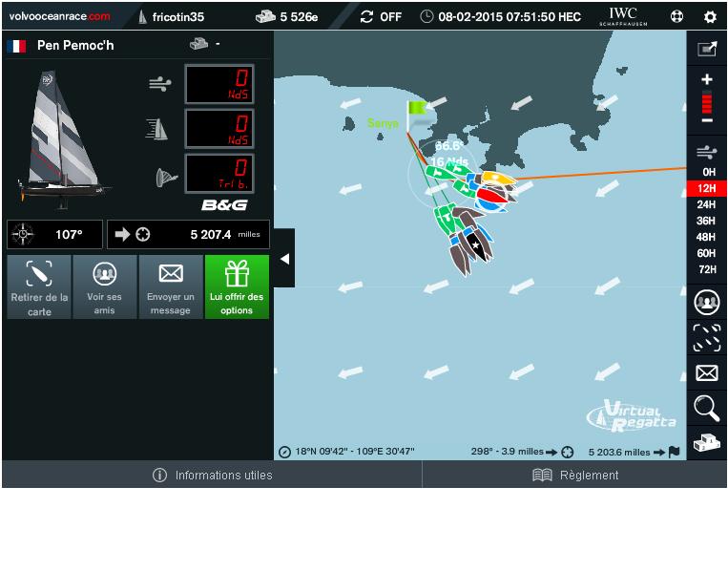Toggle boats display filter icon
Image resolution: width=728 pixels, height=572 pixels.
point(707,338)
